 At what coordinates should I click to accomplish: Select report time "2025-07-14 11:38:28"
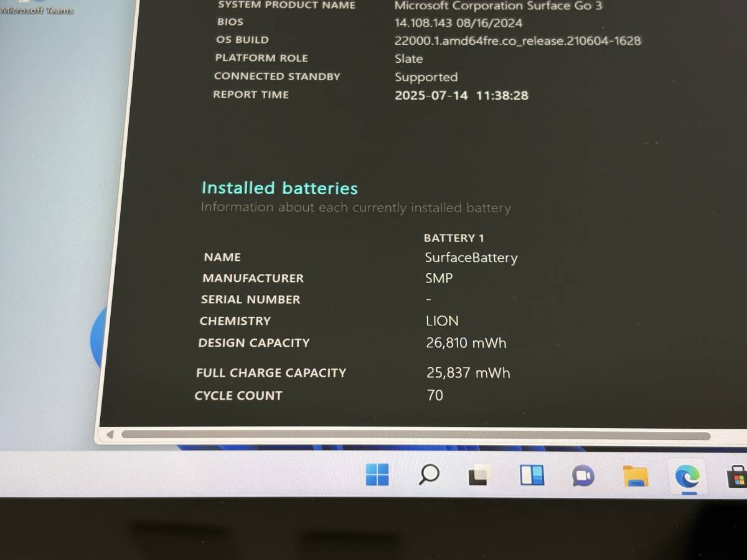461,96
